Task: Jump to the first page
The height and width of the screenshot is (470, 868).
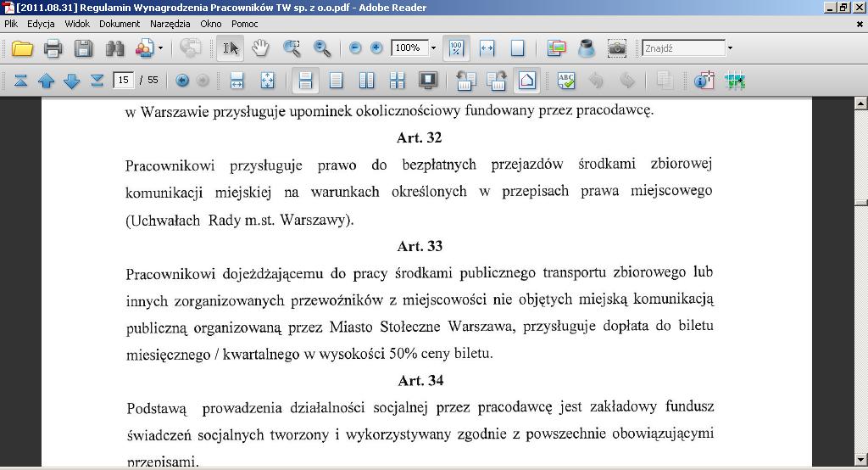Action: (20, 81)
